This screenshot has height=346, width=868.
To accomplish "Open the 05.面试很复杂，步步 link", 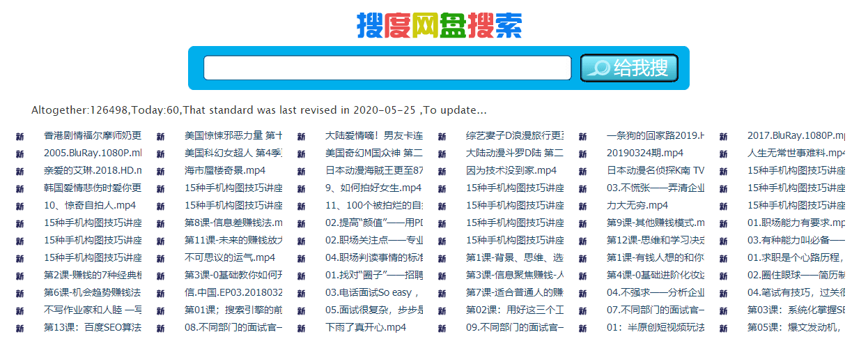I will 374,310.
